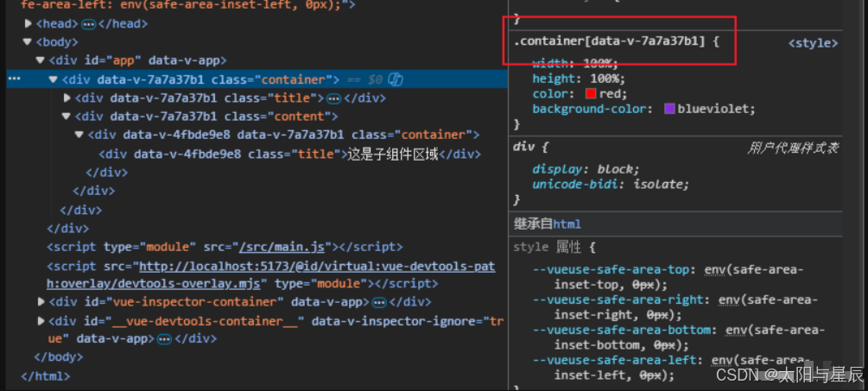The width and height of the screenshot is (868, 391).
Task: Click ellipsis badge in vue-inspector-container row
Action: point(379,302)
